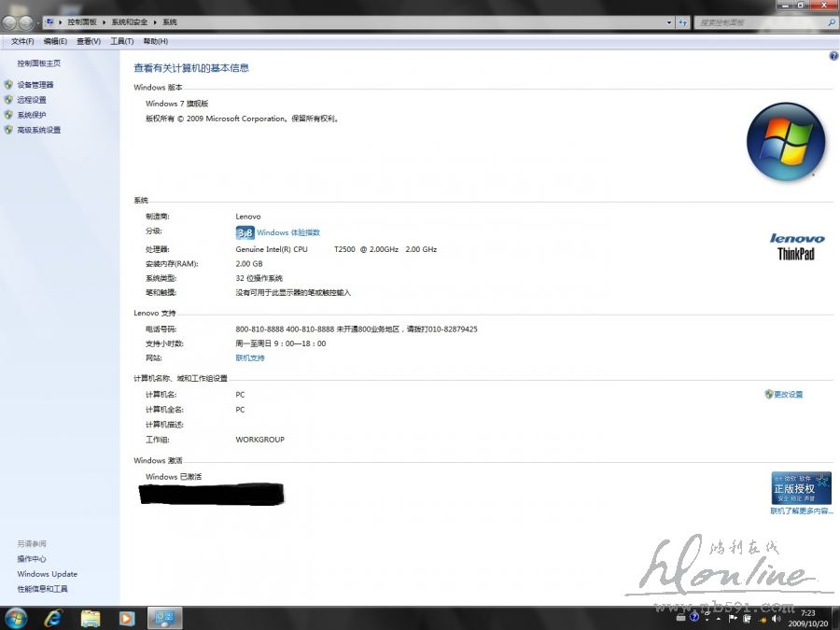Select 控制面板 in the breadcrumb path

tap(81, 22)
